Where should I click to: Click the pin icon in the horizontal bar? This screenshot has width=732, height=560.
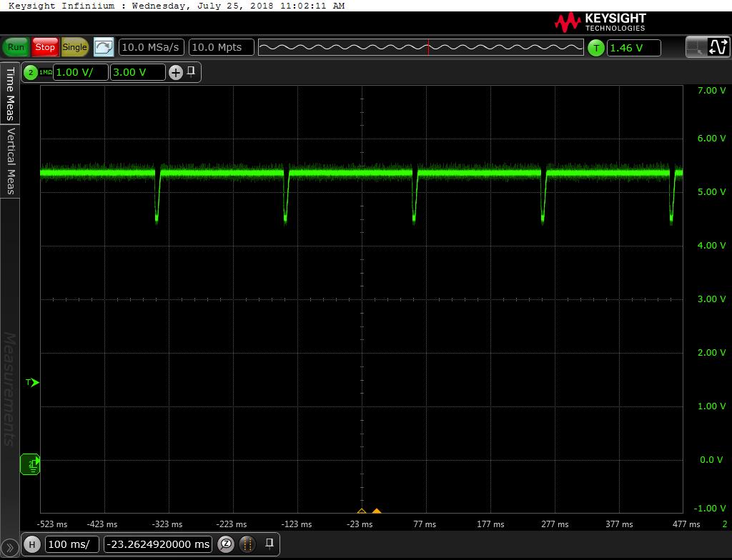[269, 543]
